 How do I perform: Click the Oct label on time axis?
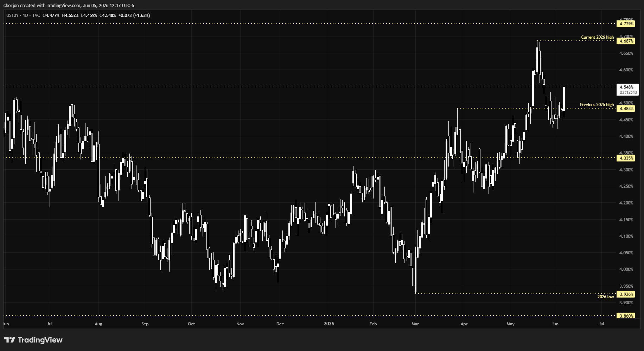pos(191,324)
